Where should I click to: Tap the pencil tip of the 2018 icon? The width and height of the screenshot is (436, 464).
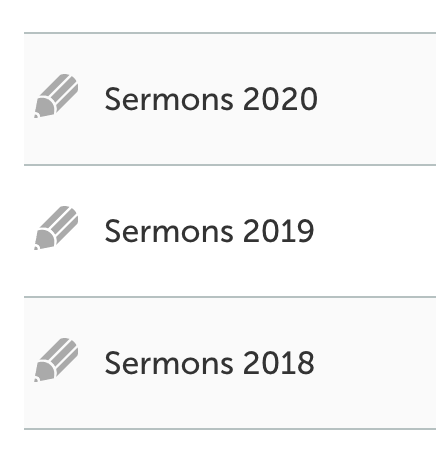pos(36,379)
